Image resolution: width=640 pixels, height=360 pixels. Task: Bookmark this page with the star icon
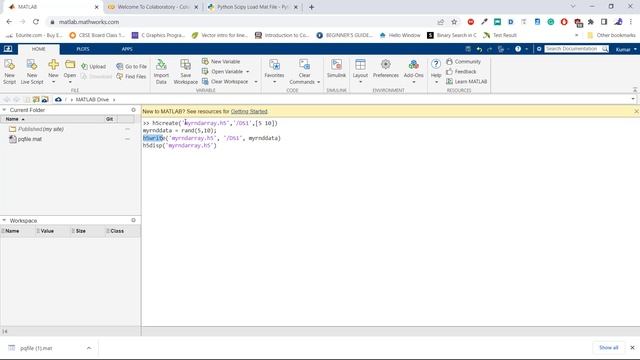coord(454,22)
